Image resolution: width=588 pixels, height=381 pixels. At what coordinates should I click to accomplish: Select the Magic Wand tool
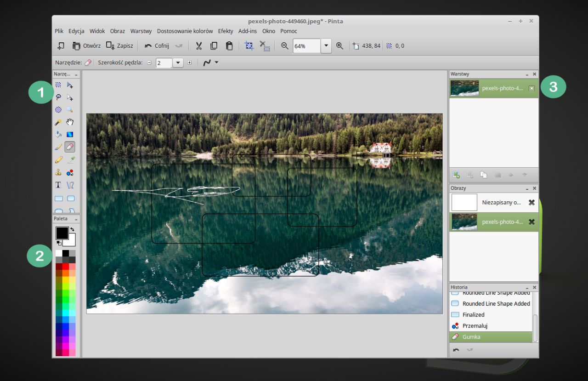coord(58,122)
